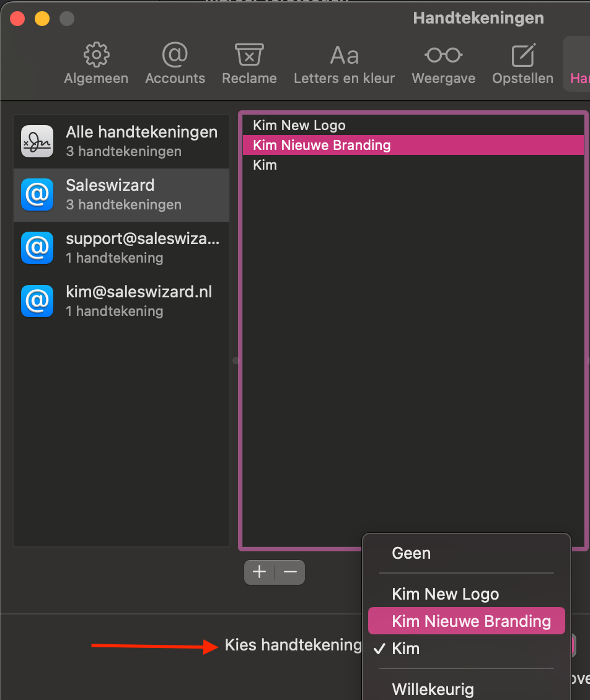The width and height of the screenshot is (590, 700).
Task: Choose Kim New Logo in dropdown menu
Action: coord(445,594)
